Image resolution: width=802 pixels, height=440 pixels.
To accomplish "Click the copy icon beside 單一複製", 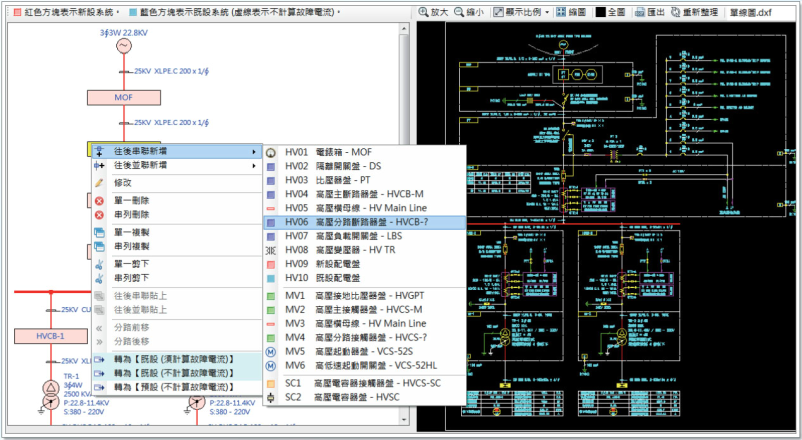I will [99, 232].
